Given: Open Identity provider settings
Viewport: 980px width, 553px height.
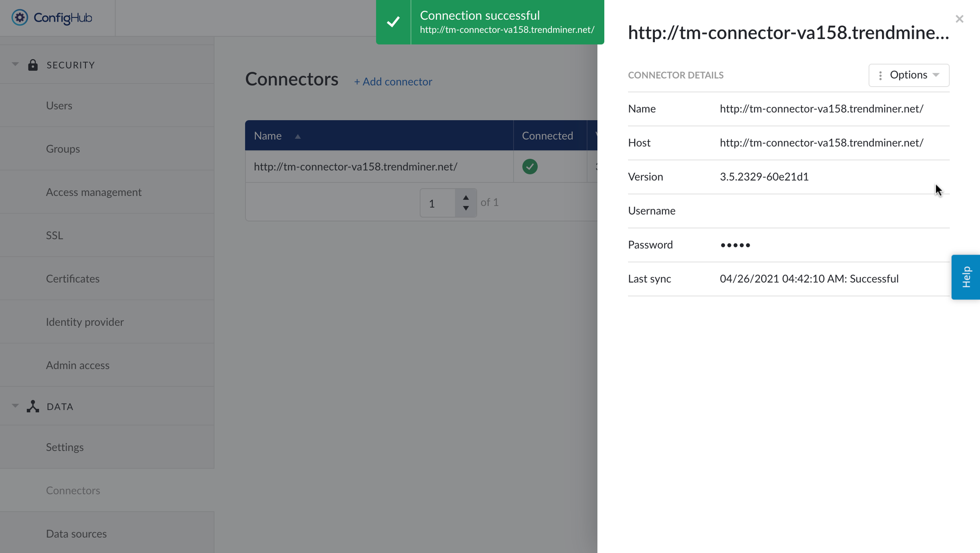Looking at the screenshot, I should point(85,322).
